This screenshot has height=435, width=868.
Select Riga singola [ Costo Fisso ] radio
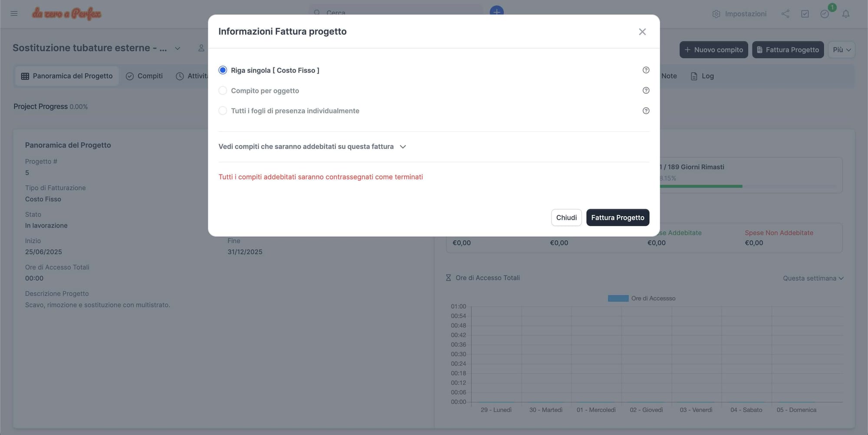point(223,70)
